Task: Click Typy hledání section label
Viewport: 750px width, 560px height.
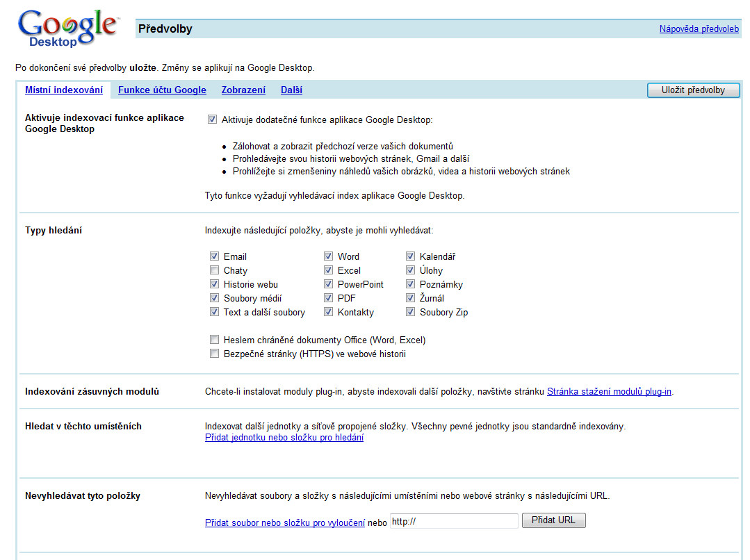Action: click(x=54, y=230)
